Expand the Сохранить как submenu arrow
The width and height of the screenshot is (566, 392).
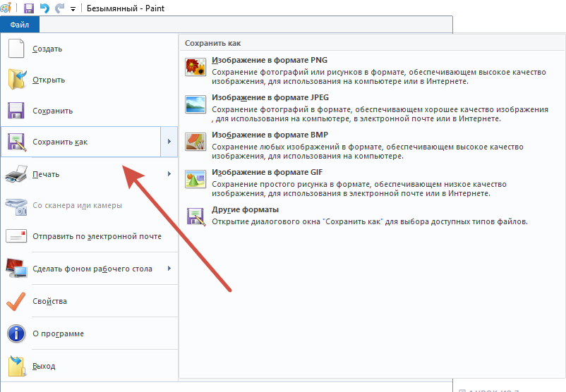click(169, 142)
